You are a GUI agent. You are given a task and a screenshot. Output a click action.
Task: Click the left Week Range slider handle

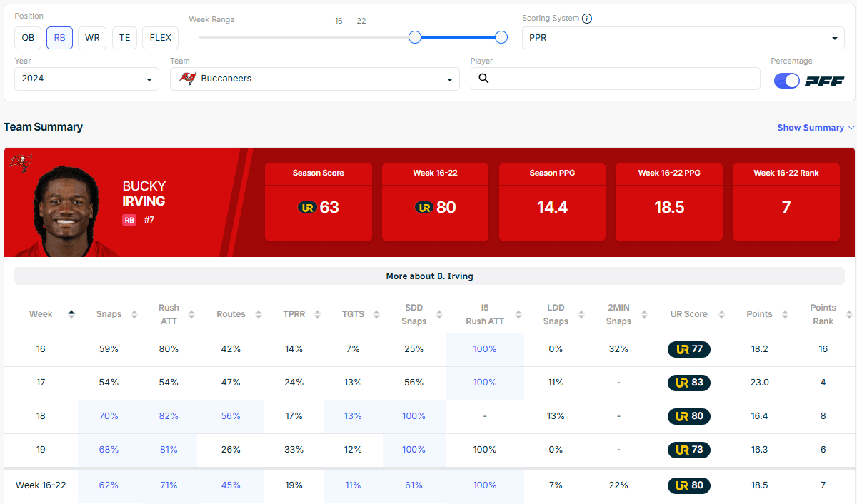(x=415, y=37)
